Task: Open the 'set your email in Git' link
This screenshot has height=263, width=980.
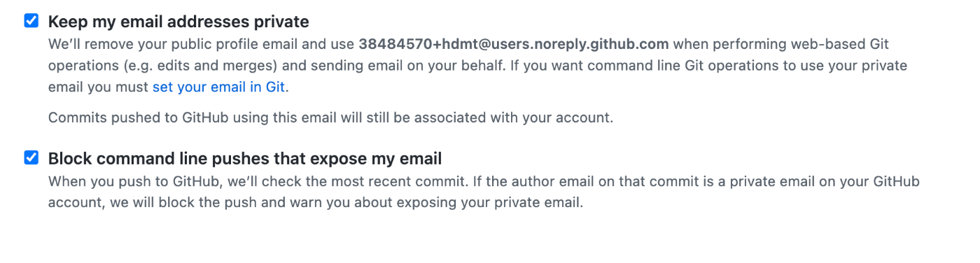Action: click(219, 87)
